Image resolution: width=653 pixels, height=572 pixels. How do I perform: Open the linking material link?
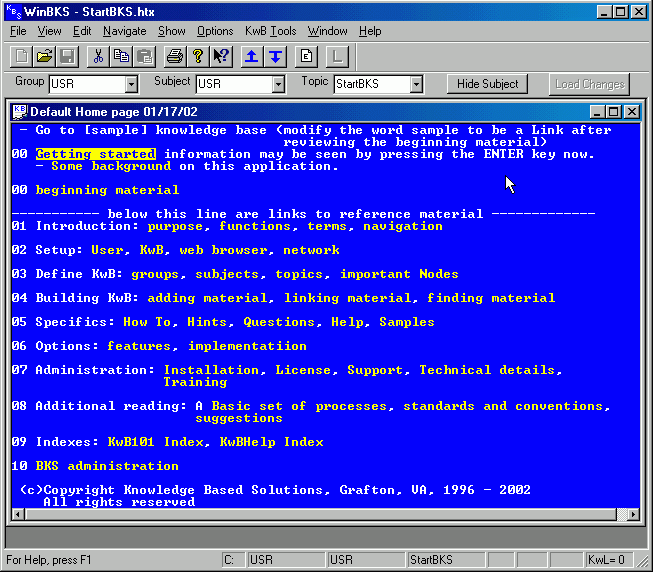pyautogui.click(x=347, y=298)
